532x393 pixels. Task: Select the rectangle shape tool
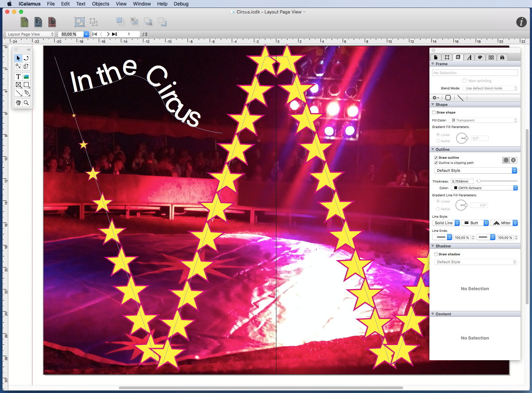coord(26,85)
